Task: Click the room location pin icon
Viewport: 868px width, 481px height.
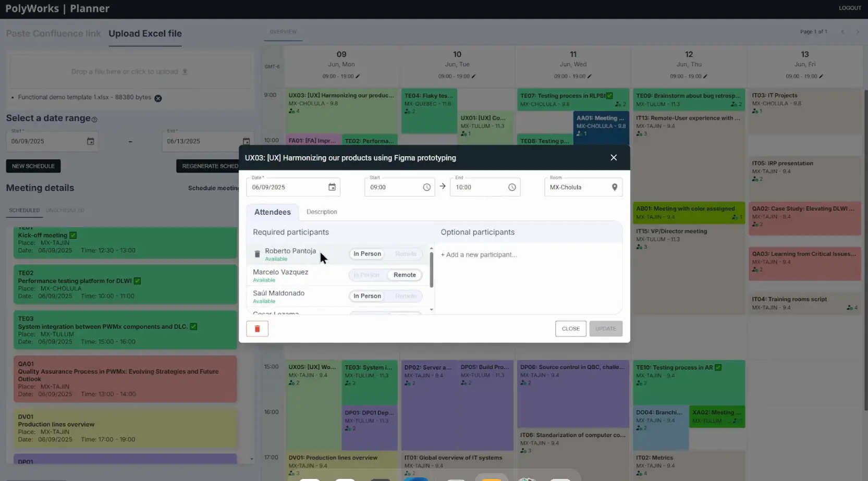Action: pyautogui.click(x=614, y=187)
